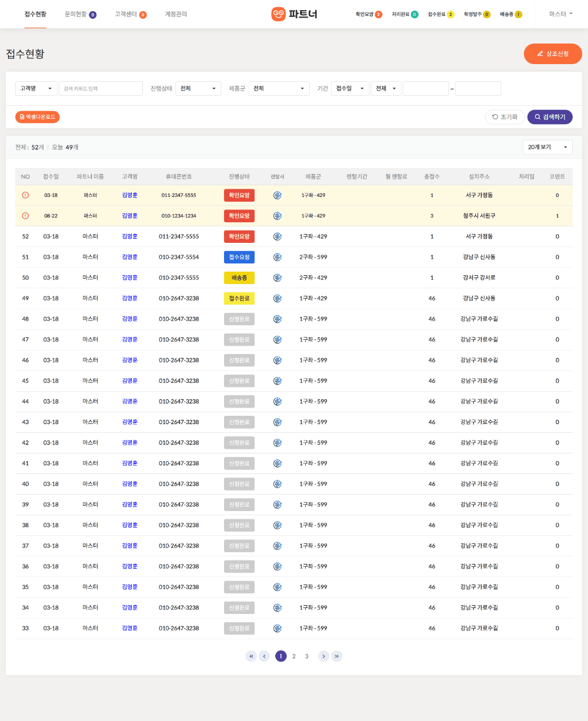Click the 진행상태 column header in the table
This screenshot has height=721, width=588.
point(239,176)
